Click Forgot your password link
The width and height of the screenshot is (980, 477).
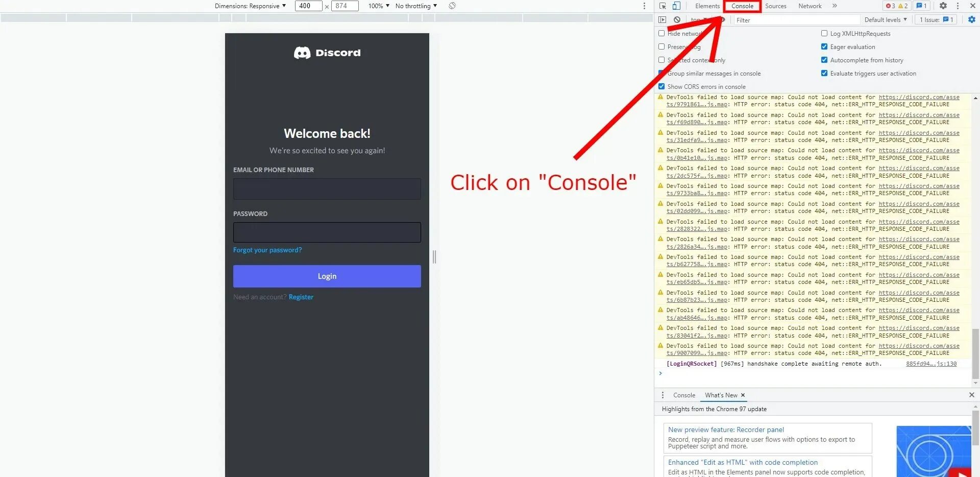(x=267, y=250)
